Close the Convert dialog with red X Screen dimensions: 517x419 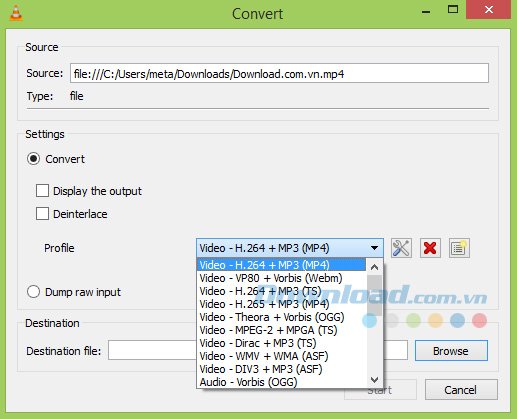point(488,10)
